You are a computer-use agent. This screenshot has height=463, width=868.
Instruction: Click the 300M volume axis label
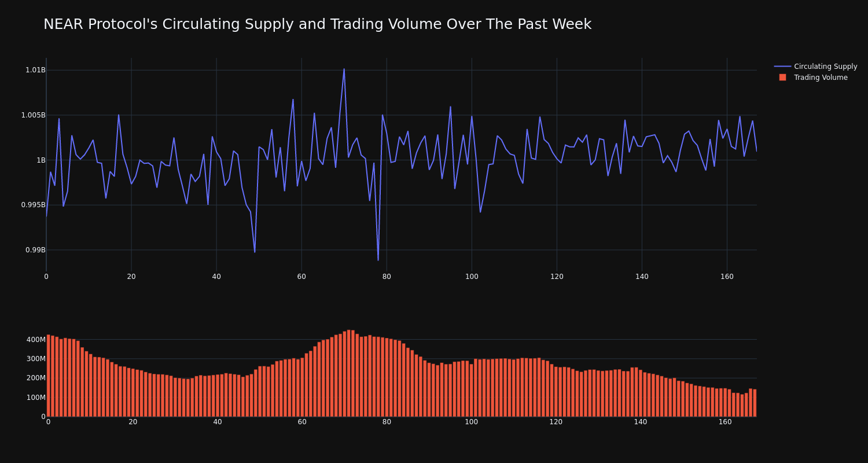tap(35, 359)
